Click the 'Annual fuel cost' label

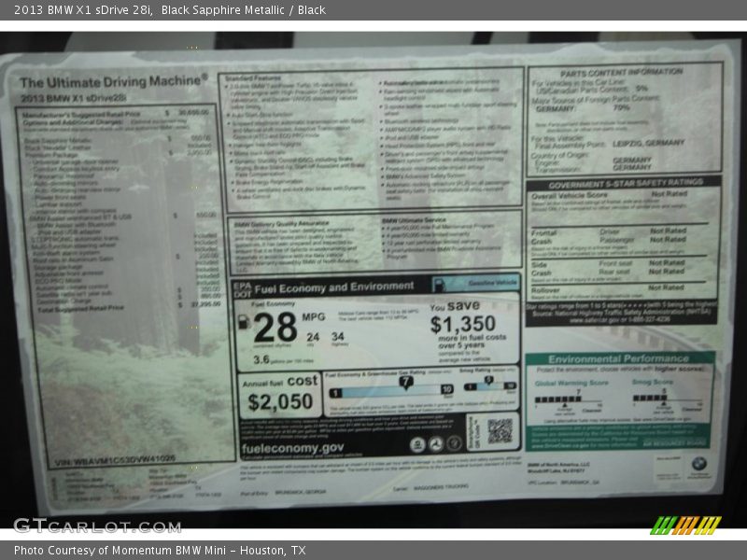279,382
